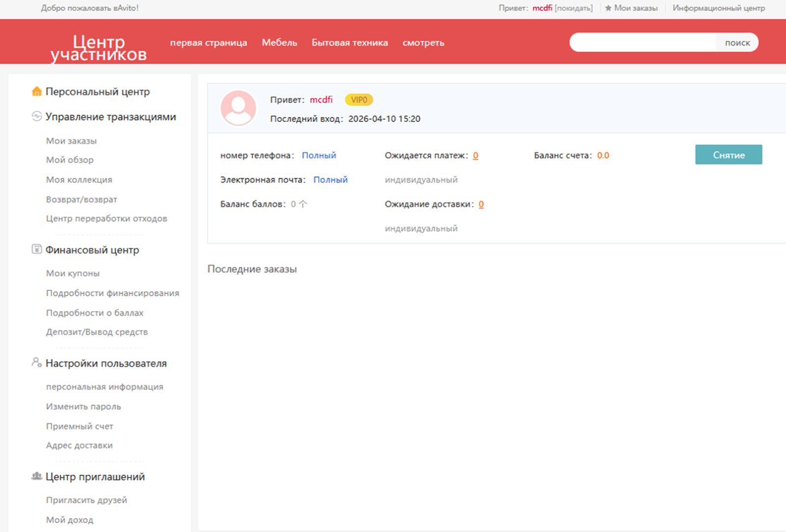Open Пригласить друзей in sidebar

(x=86, y=500)
